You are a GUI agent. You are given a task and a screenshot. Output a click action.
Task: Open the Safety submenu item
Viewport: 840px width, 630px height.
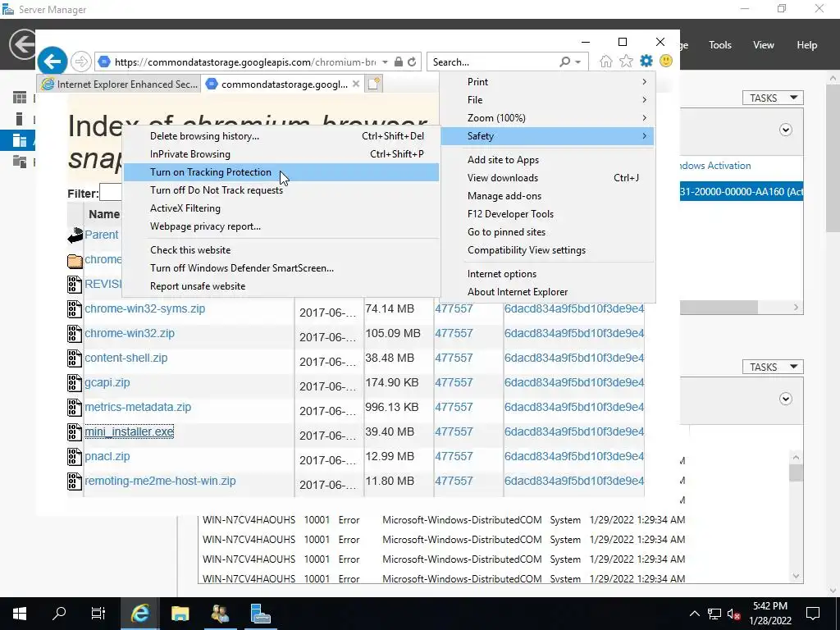point(547,136)
